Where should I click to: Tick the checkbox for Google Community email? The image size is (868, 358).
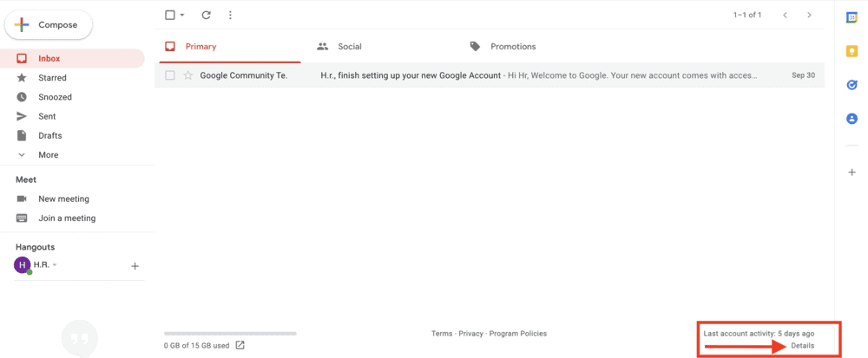(x=170, y=75)
